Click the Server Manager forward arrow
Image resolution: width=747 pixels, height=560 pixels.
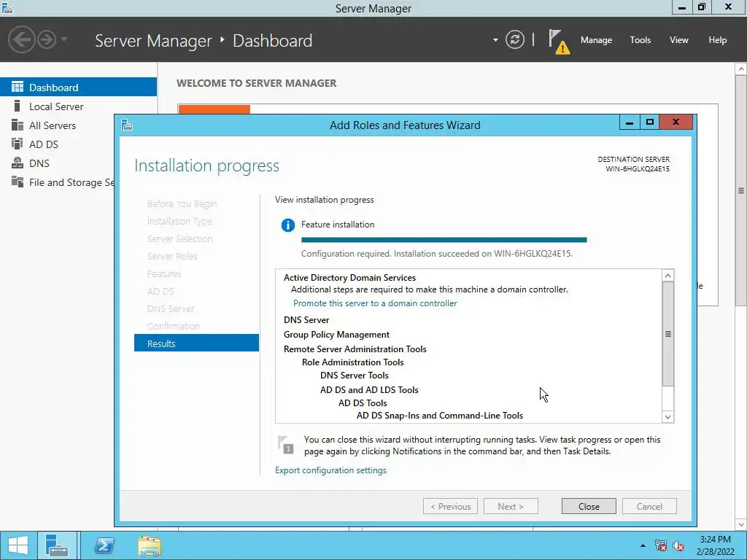[47, 39]
